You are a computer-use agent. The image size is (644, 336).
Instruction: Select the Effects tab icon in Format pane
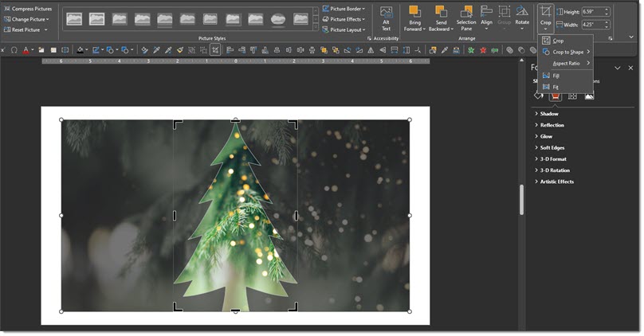(555, 96)
